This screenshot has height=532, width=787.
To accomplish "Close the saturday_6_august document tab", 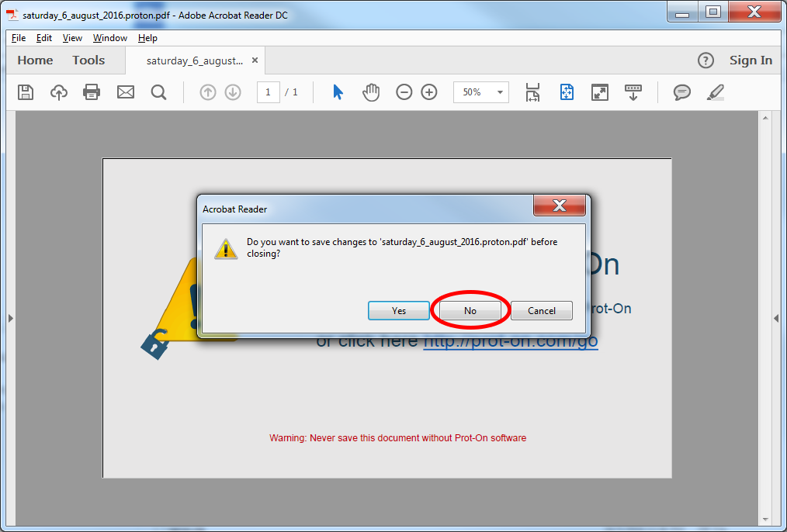I will (x=255, y=60).
